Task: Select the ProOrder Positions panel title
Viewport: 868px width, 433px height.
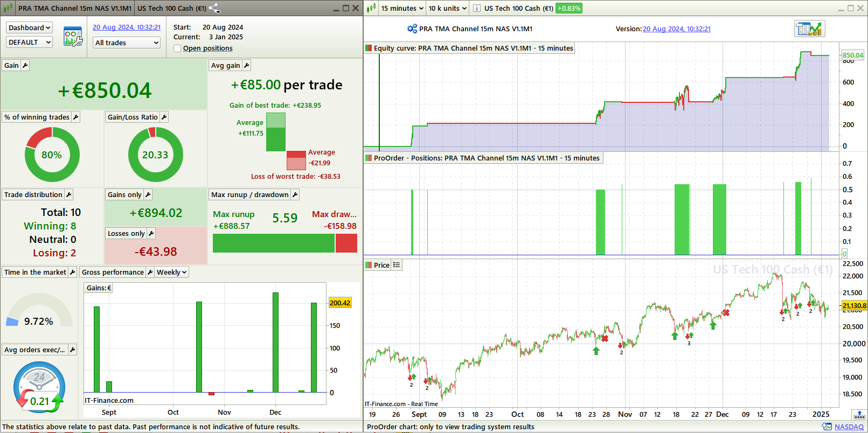Action: pyautogui.click(x=487, y=158)
